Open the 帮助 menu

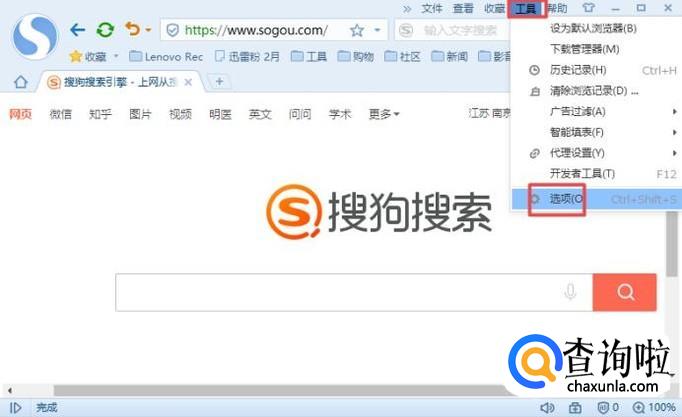(x=557, y=8)
